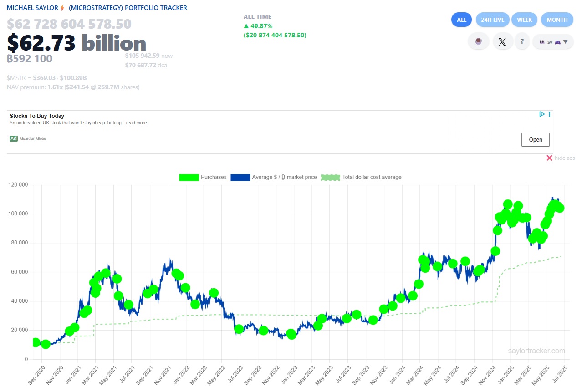Open the Michael Saylor Portfolio Tracker title link
The height and width of the screenshot is (392, 582).
(x=97, y=8)
